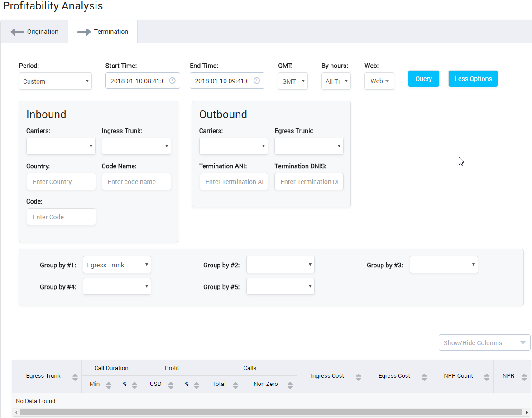Click the Enter Country input field
The width and height of the screenshot is (532, 418).
[x=61, y=181]
